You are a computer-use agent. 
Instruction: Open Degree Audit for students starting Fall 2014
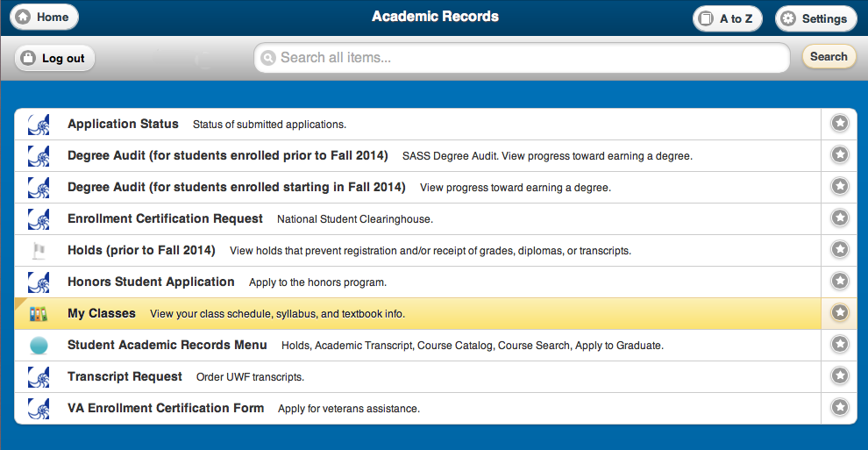(417, 188)
